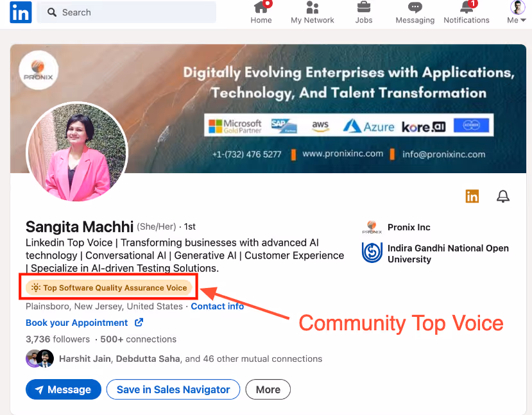532x415 pixels.
Task: Toggle the Top Software Quality Assurance Voice badge
Action: tap(108, 287)
